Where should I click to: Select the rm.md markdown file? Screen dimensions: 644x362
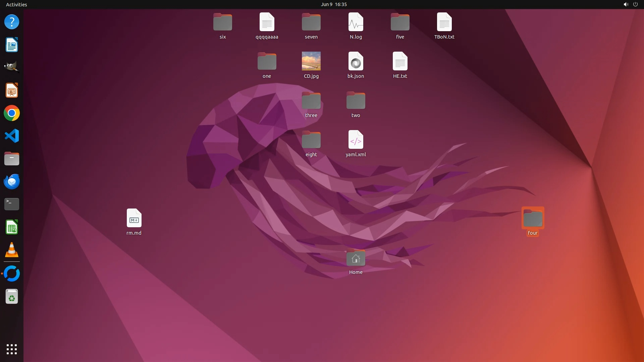[x=134, y=218]
